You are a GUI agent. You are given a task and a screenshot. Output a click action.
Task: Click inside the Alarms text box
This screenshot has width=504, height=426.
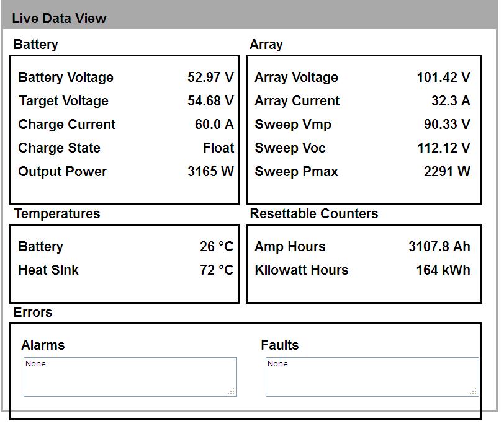click(x=130, y=376)
